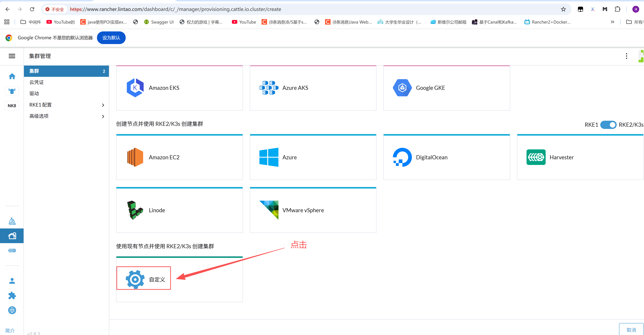Open the 权力的游戏 bookmark

[201, 22]
